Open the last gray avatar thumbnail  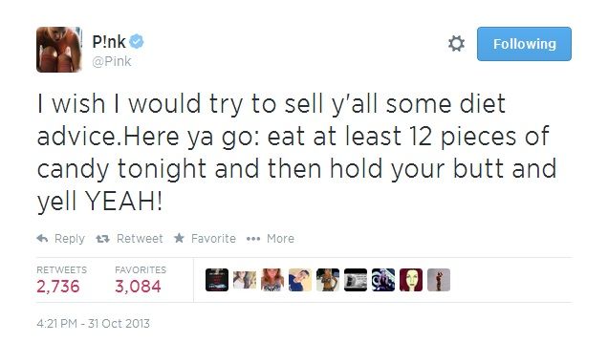pos(439,280)
